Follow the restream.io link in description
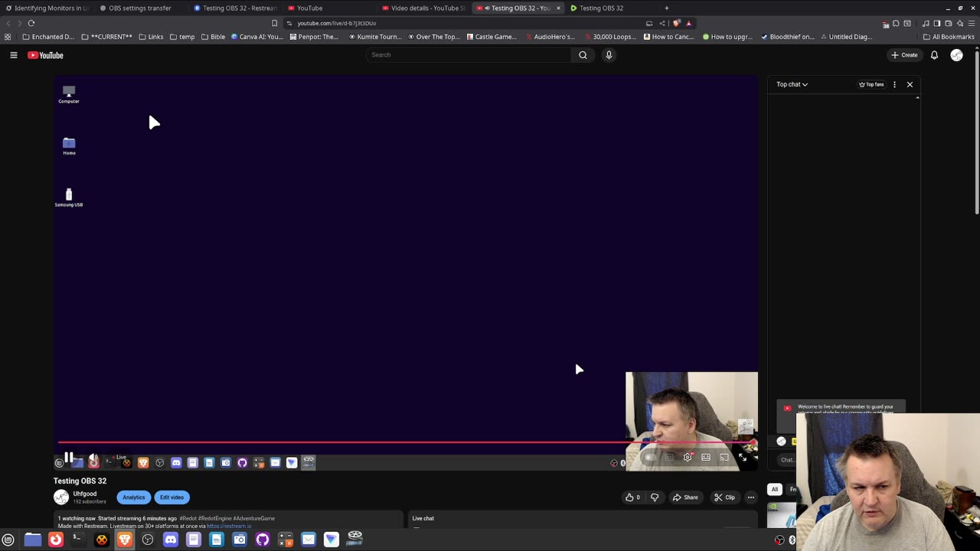Viewport: 980px width, 551px height. pyautogui.click(x=229, y=526)
